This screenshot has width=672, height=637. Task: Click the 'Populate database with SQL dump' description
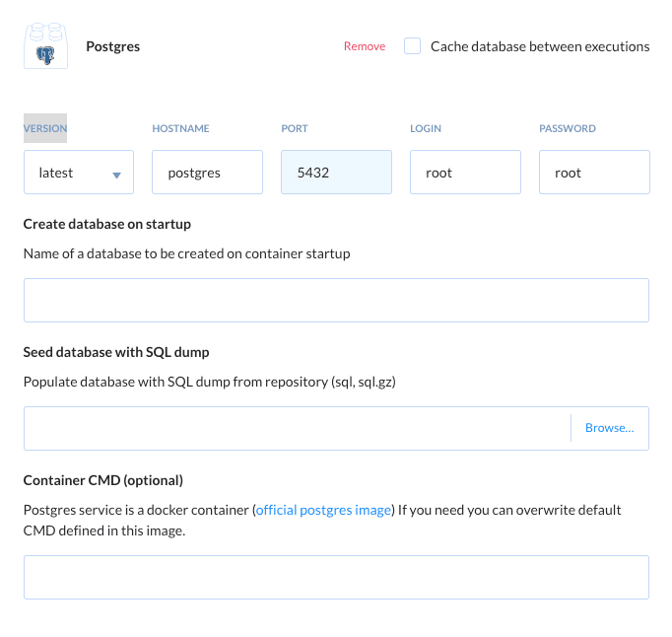tap(210, 382)
